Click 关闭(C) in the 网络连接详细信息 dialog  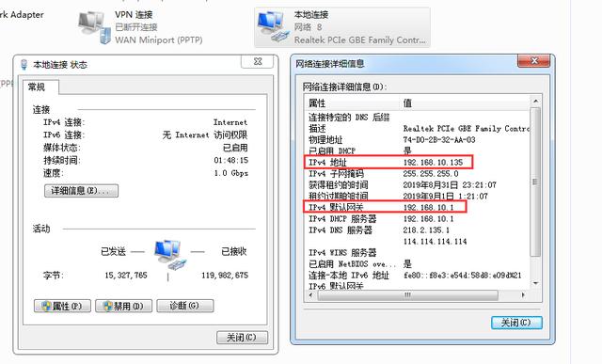tap(516, 323)
